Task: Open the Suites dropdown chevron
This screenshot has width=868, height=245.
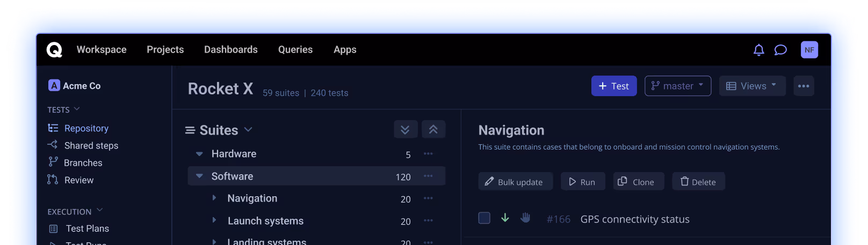Action: click(248, 130)
